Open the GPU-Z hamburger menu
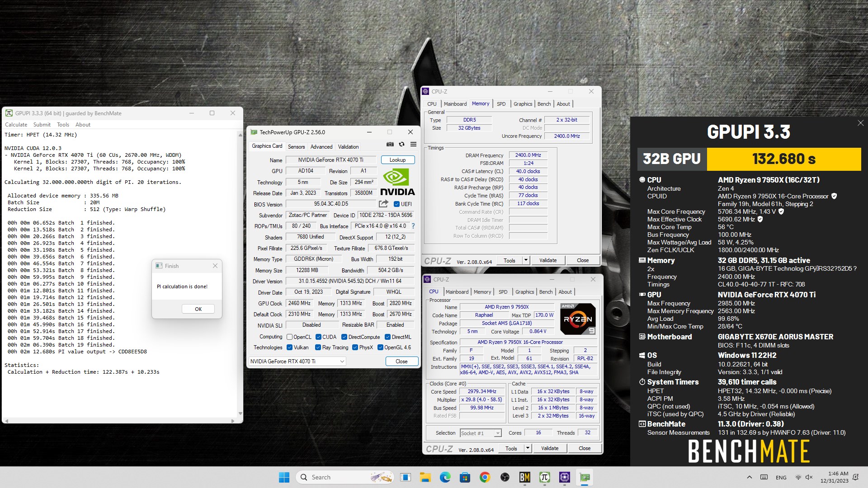The width and height of the screenshot is (868, 488). [x=413, y=145]
